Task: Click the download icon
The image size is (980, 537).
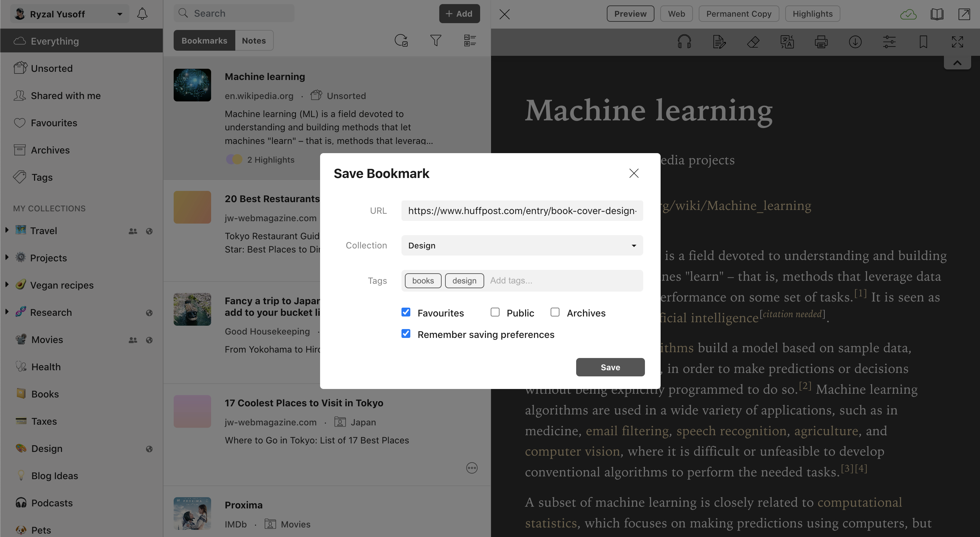Action: 855,42
